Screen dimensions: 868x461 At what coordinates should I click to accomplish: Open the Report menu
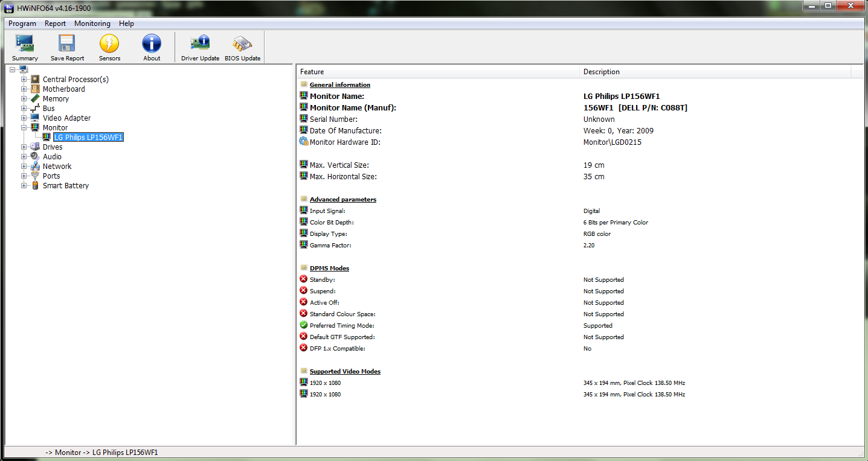coord(55,24)
